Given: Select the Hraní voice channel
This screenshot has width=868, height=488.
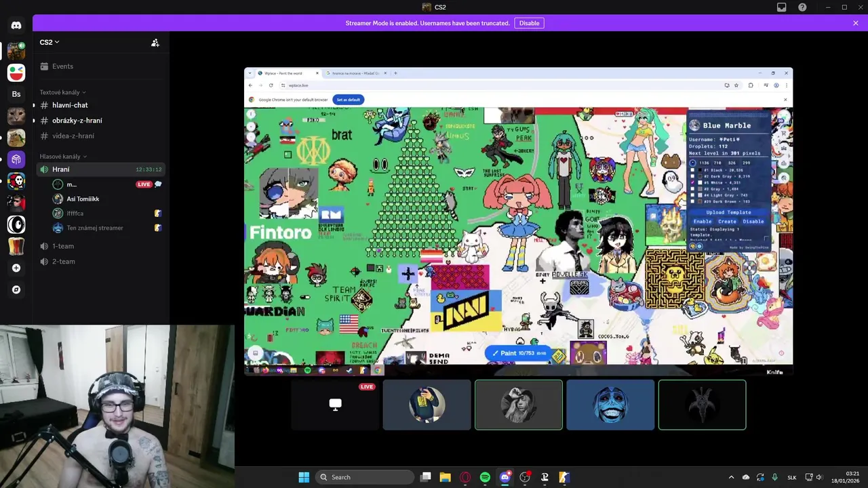Looking at the screenshot, I should pos(100,169).
